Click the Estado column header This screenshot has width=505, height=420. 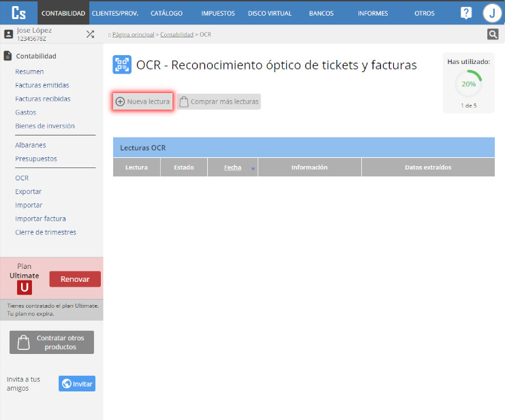[184, 167]
